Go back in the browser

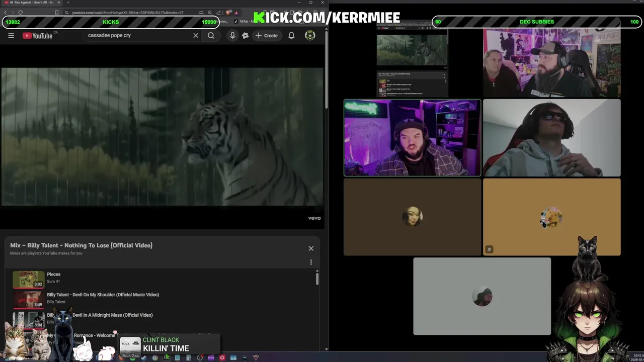(x=6, y=13)
